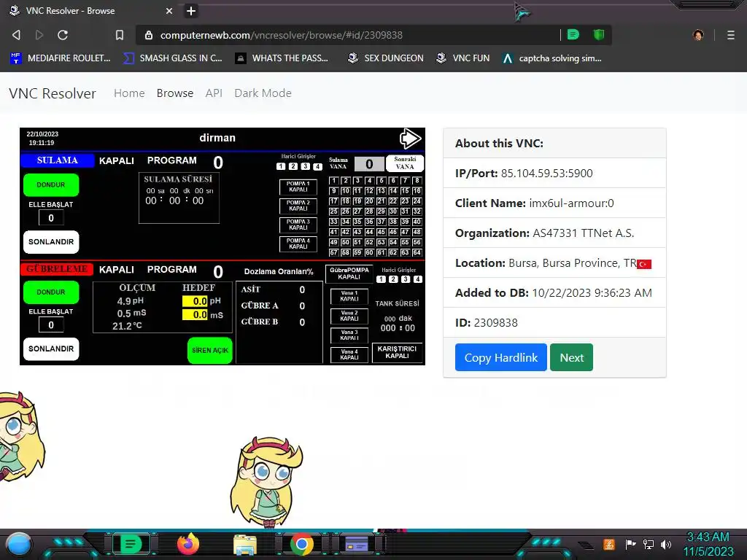Click the Copy Hardlink button
Screen dimensions: 747x560
click(500, 357)
